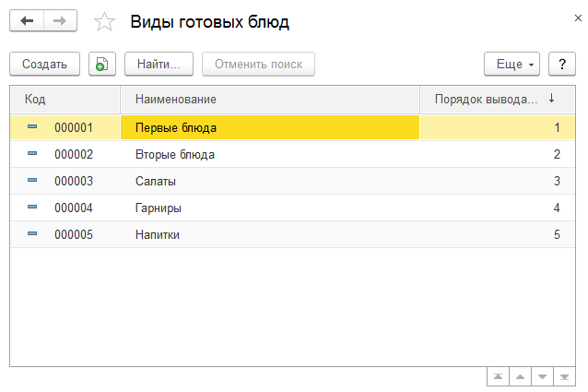Select the Напитки row

(x=292, y=234)
